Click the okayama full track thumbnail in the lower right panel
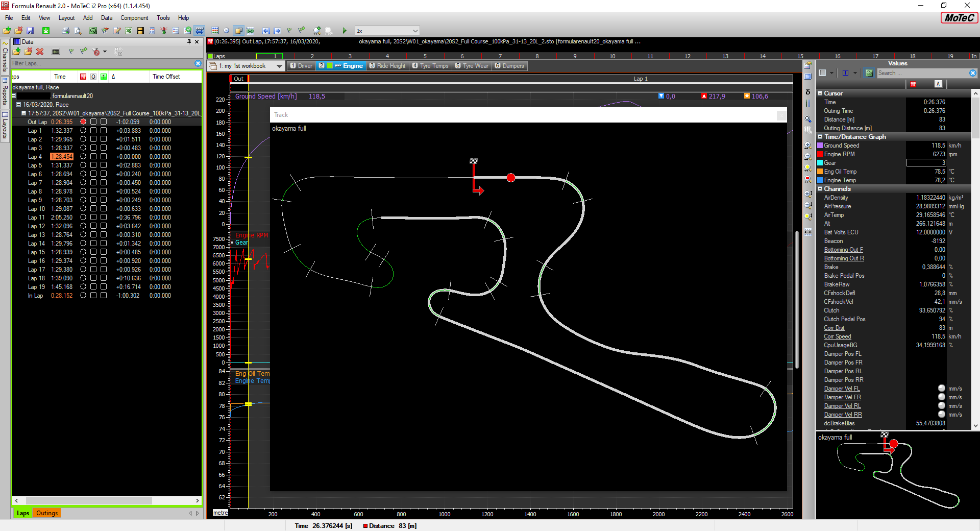Screen dimensions: 980x531 (898, 476)
